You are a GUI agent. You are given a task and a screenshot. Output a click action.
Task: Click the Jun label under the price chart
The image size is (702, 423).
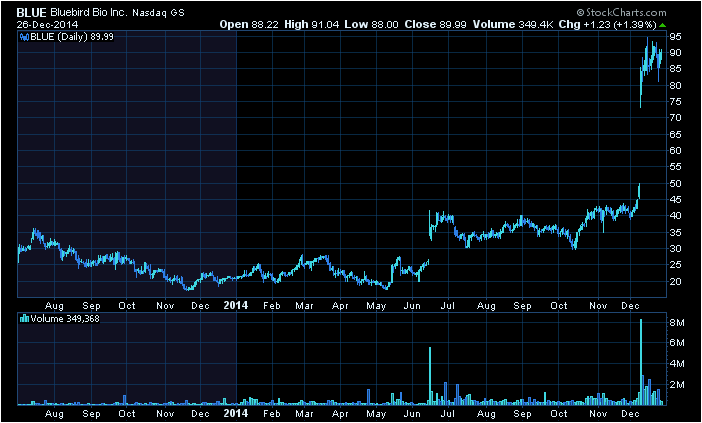click(412, 306)
